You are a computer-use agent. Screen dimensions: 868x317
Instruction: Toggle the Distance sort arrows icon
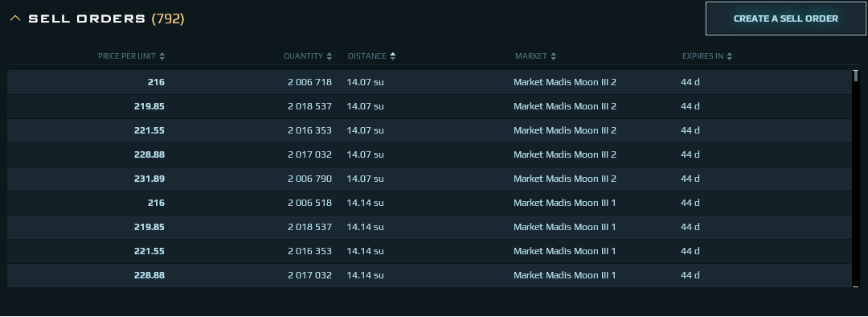393,56
